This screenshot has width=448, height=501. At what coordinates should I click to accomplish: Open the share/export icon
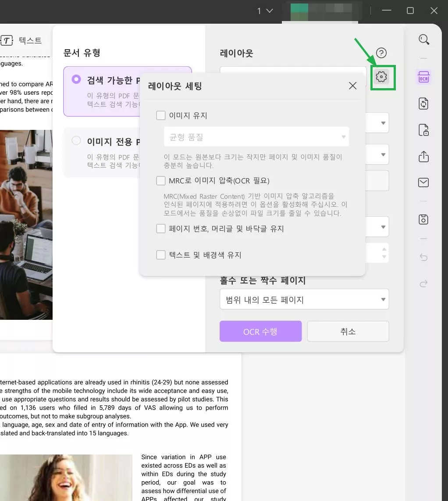pyautogui.click(x=423, y=156)
